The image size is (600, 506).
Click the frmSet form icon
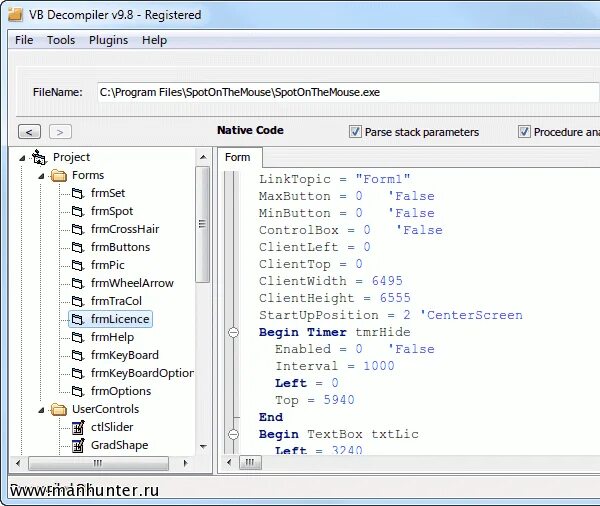click(78, 193)
